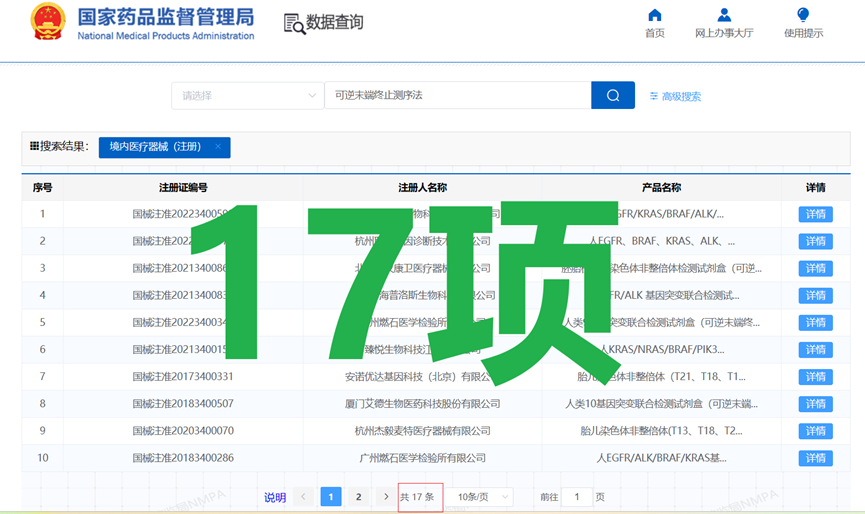Click the 说明 link near pagination

pyautogui.click(x=274, y=497)
